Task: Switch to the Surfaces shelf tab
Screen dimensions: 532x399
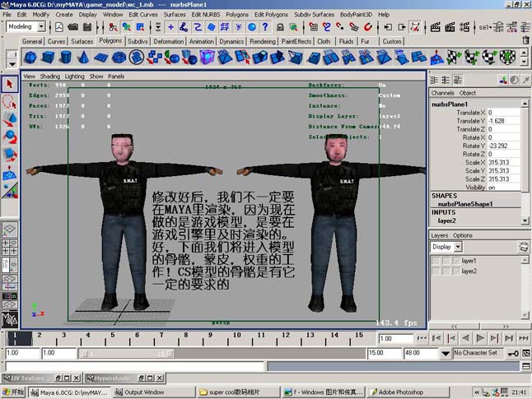Action: point(82,41)
